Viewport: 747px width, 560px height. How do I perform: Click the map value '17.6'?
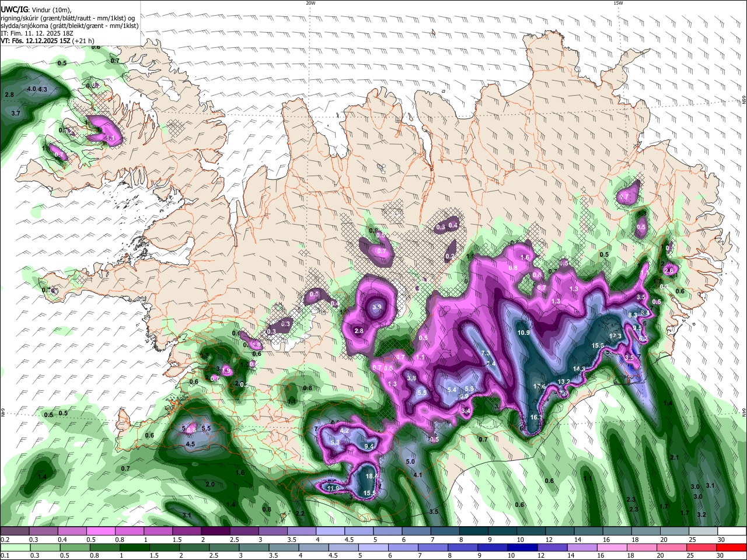coord(540,386)
